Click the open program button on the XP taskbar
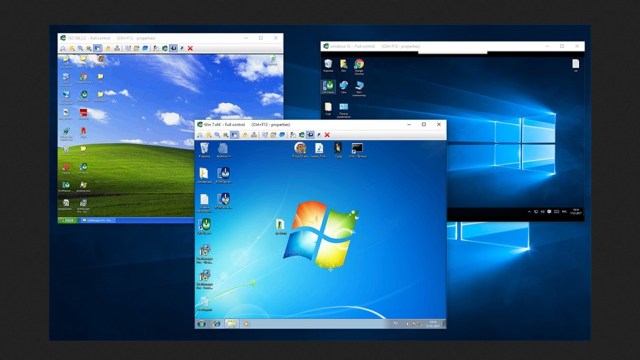The image size is (640, 360). point(97,220)
